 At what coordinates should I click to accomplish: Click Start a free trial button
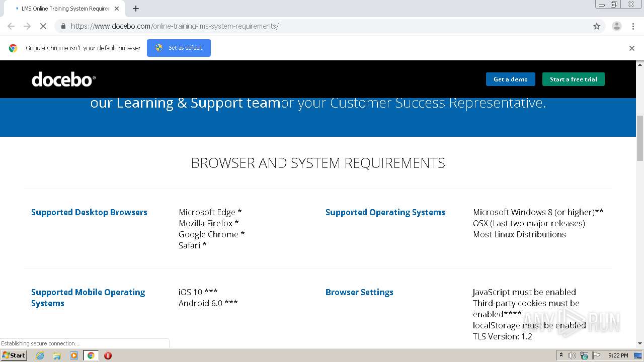coord(574,79)
